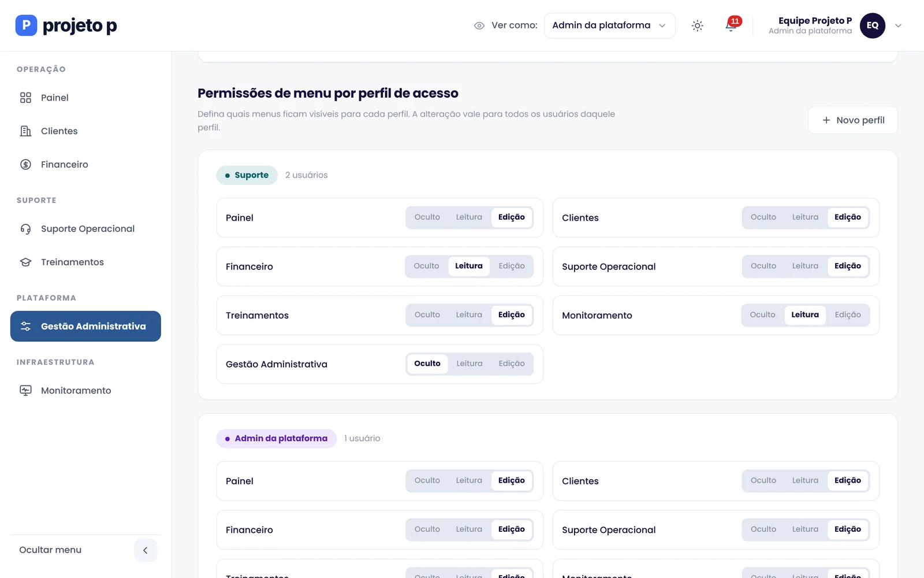Screen dimensions: 924x578
Task: Set Suporte Painel permission to Oculto
Action: [427, 217]
